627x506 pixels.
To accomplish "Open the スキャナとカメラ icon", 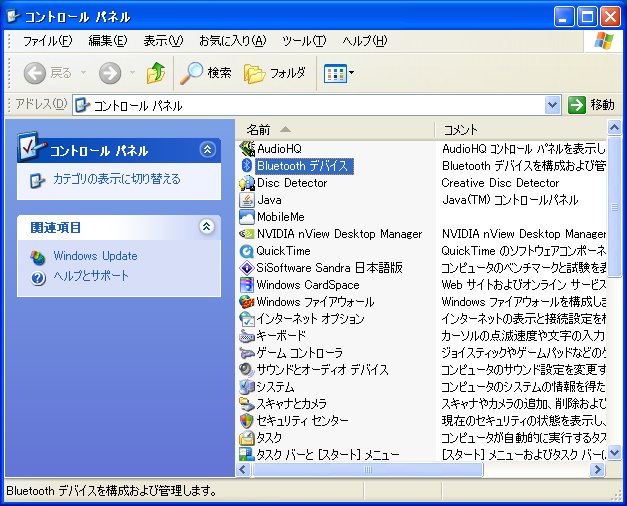I will [247, 404].
